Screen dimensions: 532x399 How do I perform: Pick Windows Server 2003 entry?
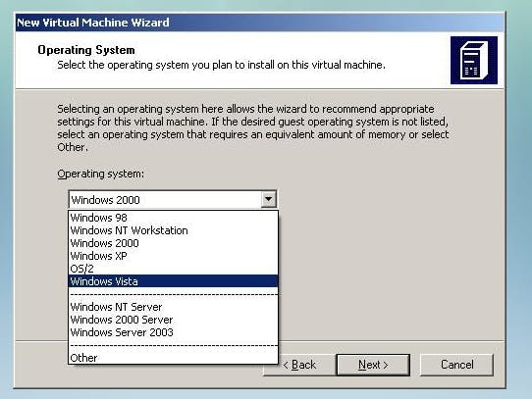tap(173, 332)
